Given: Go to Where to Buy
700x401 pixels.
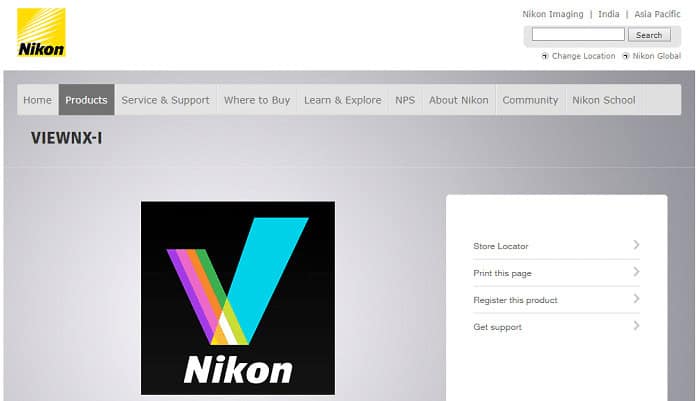Looking at the screenshot, I should point(257,100).
